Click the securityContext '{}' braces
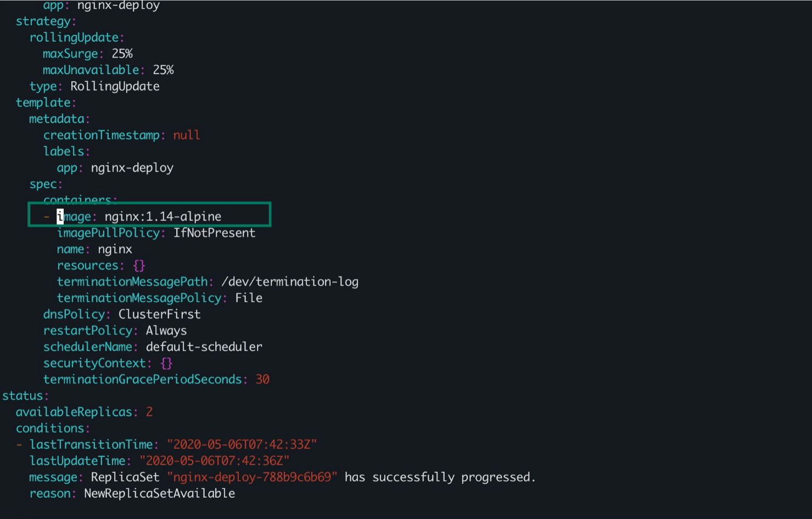 pyautogui.click(x=166, y=363)
